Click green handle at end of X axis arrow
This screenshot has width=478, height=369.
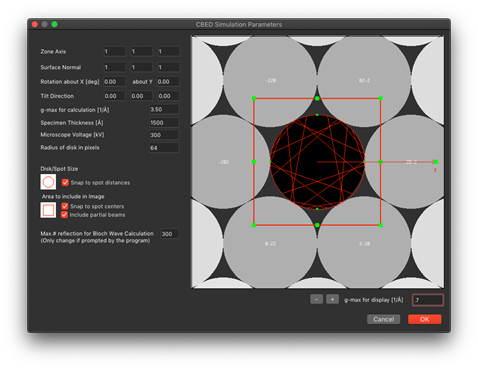tap(436, 162)
